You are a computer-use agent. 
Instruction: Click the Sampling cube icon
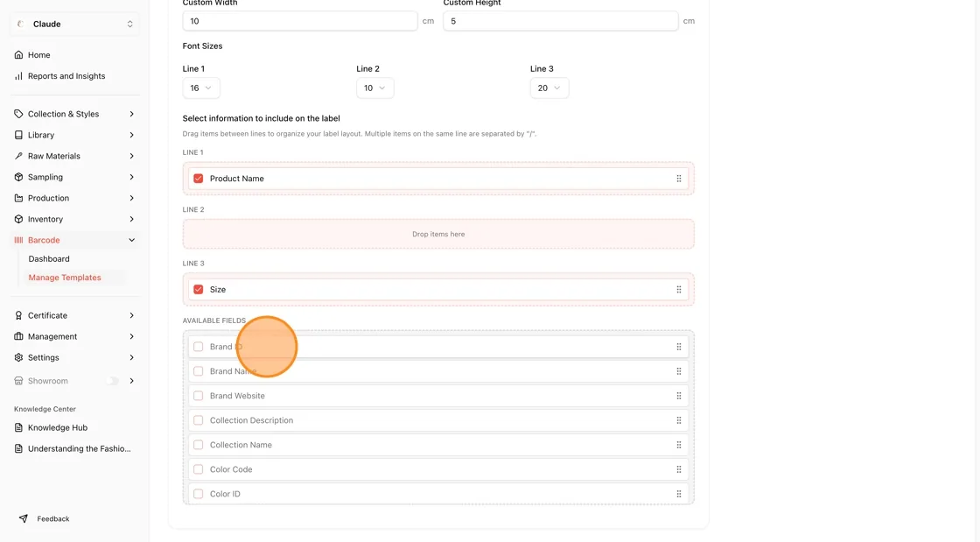click(18, 177)
